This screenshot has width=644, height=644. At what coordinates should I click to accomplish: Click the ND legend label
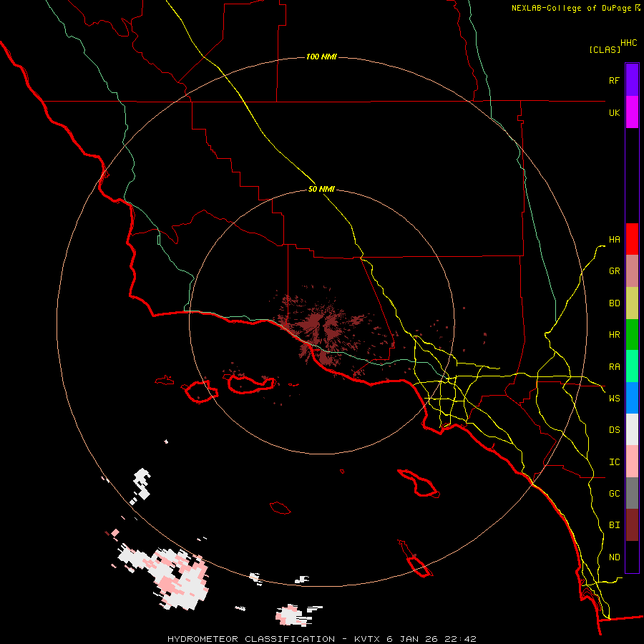pos(614,557)
